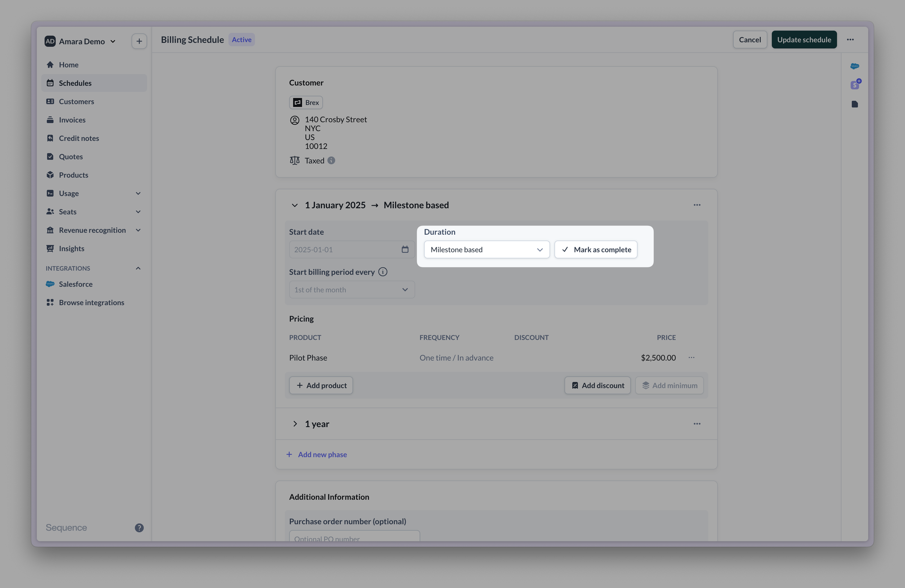Click One time / In advance frequency
Image resolution: width=905 pixels, height=588 pixels.
(x=456, y=357)
